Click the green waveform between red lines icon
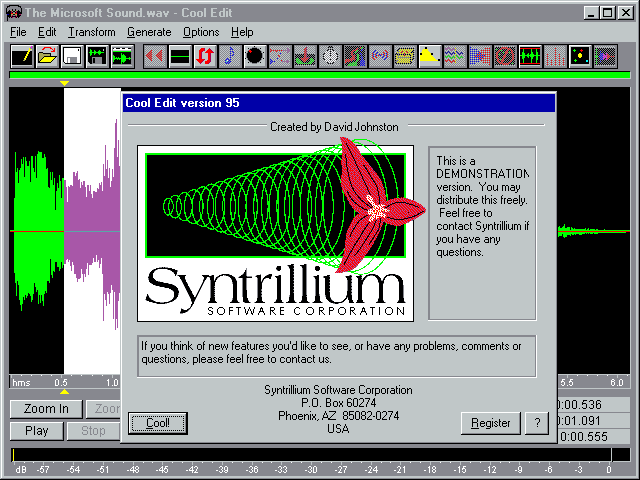The image size is (640, 480). pyautogui.click(x=530, y=56)
